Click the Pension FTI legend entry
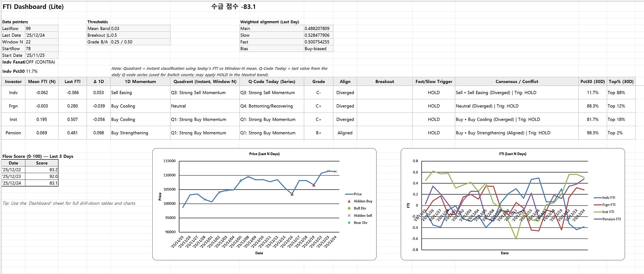 point(607,219)
